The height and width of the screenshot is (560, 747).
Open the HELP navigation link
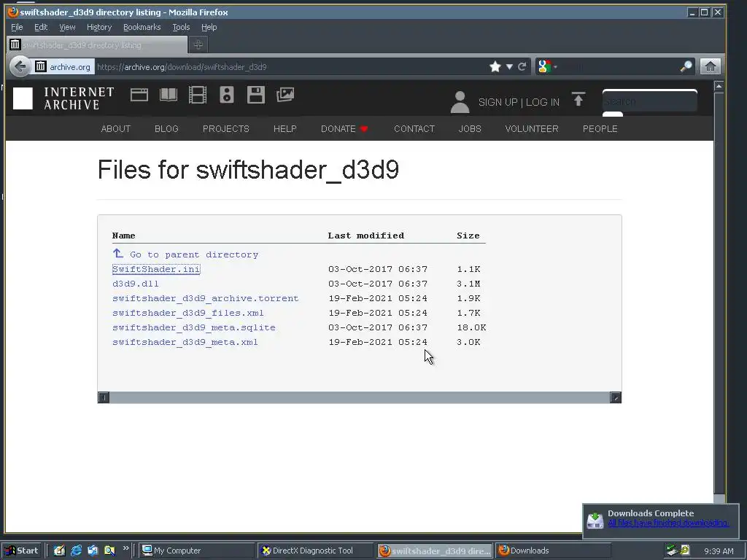coord(285,129)
